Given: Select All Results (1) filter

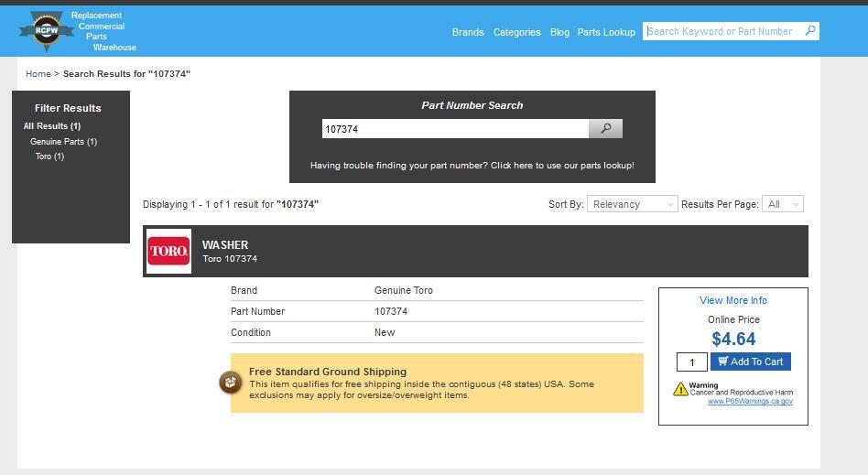Looking at the screenshot, I should (x=52, y=126).
